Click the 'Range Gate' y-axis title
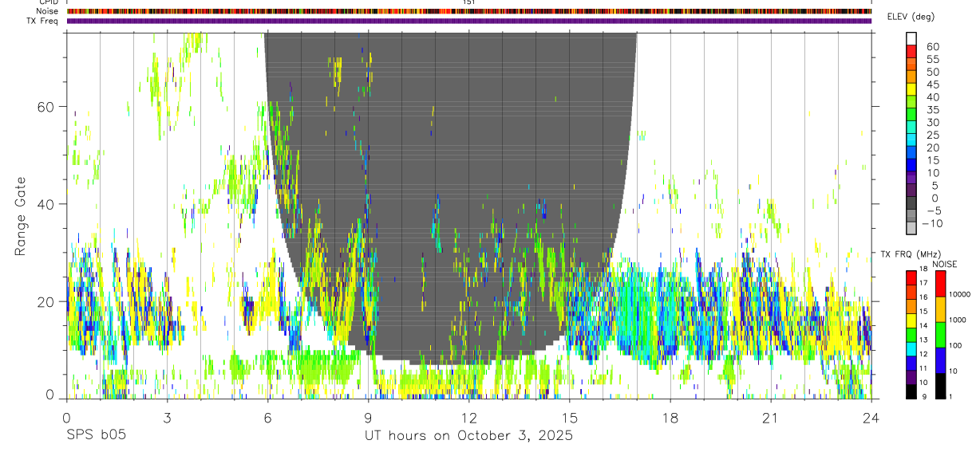Viewport: 980px width, 452px height. 22,217
